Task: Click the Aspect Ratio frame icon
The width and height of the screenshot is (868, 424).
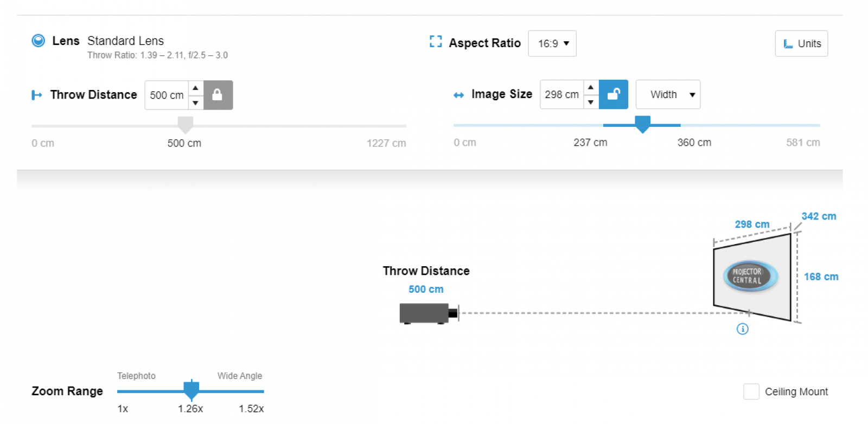Action: [435, 42]
